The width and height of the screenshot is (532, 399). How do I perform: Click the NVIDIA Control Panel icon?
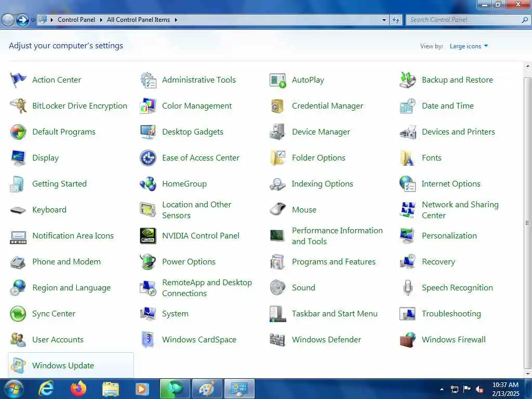[148, 236]
